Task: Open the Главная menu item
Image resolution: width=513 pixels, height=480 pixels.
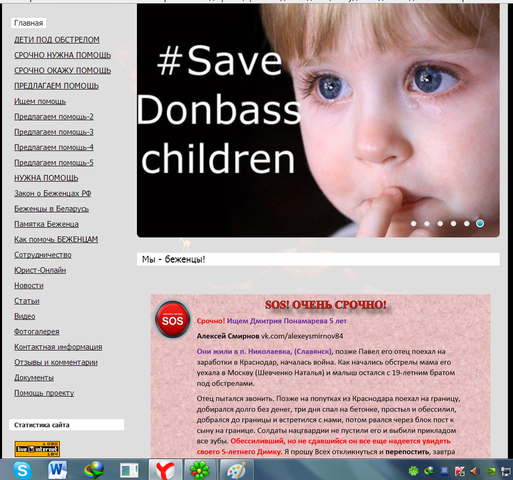Action: [29, 23]
